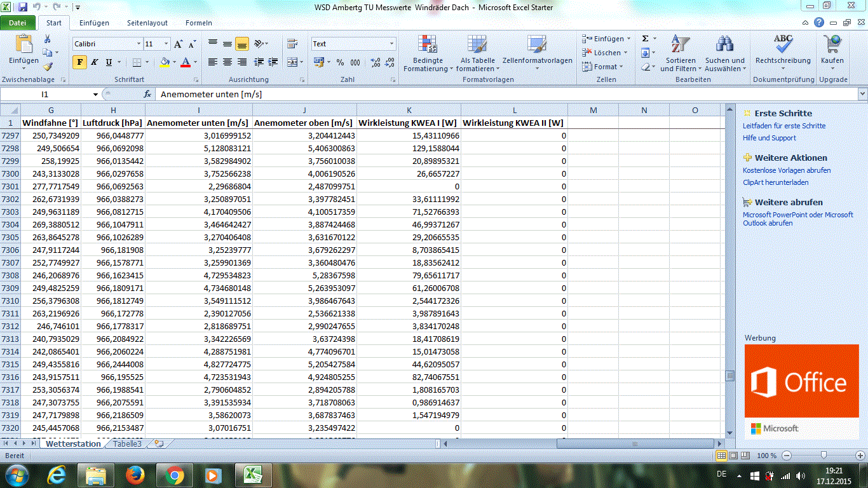
Task: Select the format painter brush icon
Action: (x=48, y=66)
